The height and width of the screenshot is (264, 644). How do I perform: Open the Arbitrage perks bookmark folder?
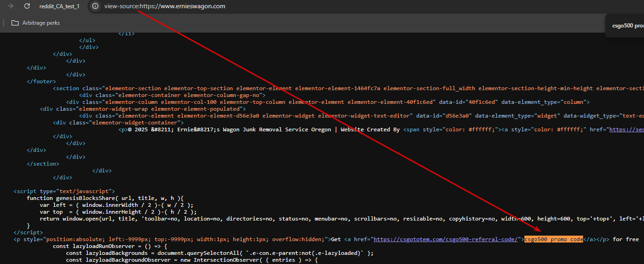pyautogui.click(x=36, y=23)
